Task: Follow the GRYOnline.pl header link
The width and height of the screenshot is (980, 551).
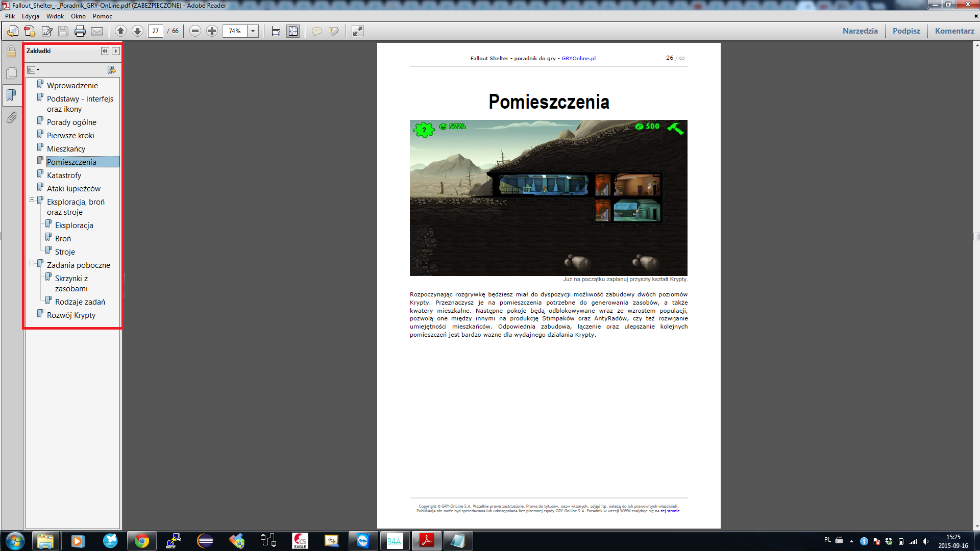Action: pos(578,59)
